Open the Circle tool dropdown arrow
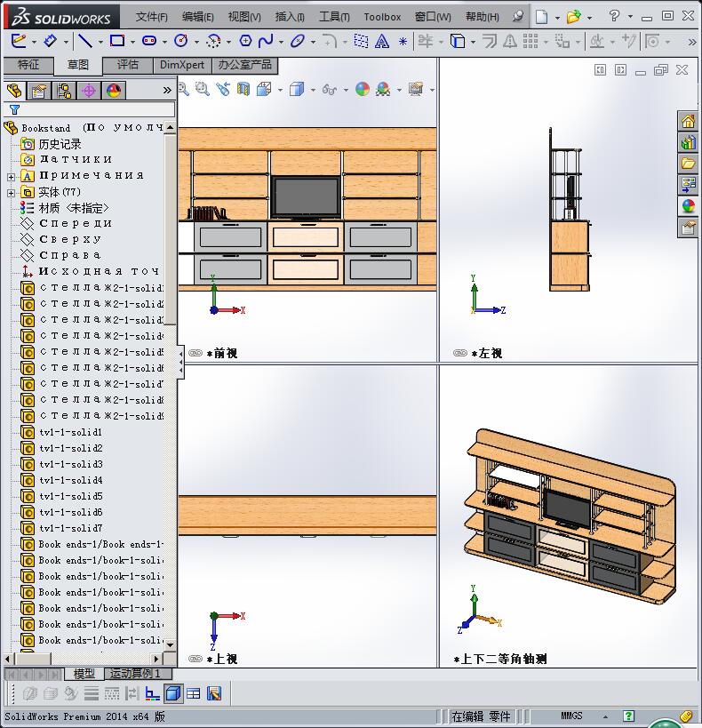 pyautogui.click(x=197, y=43)
